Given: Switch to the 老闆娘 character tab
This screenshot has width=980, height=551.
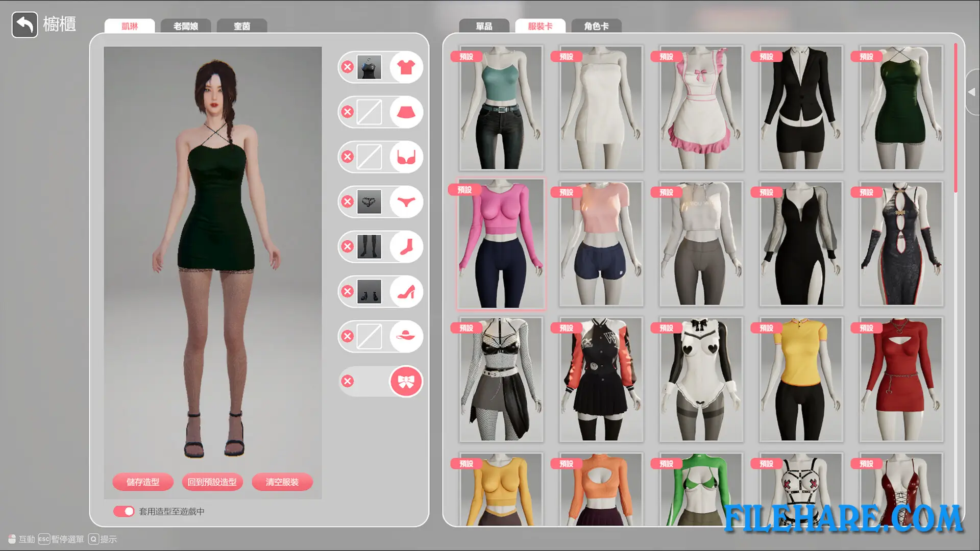Looking at the screenshot, I should tap(186, 26).
